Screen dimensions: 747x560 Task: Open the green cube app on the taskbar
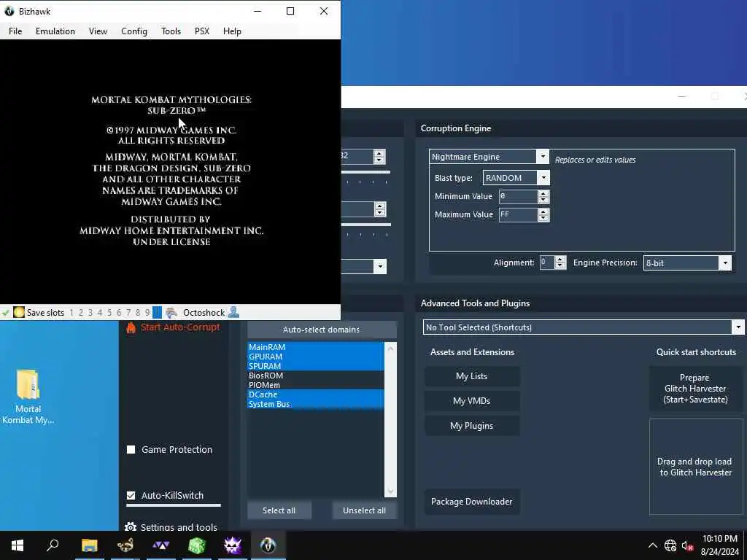click(x=197, y=545)
